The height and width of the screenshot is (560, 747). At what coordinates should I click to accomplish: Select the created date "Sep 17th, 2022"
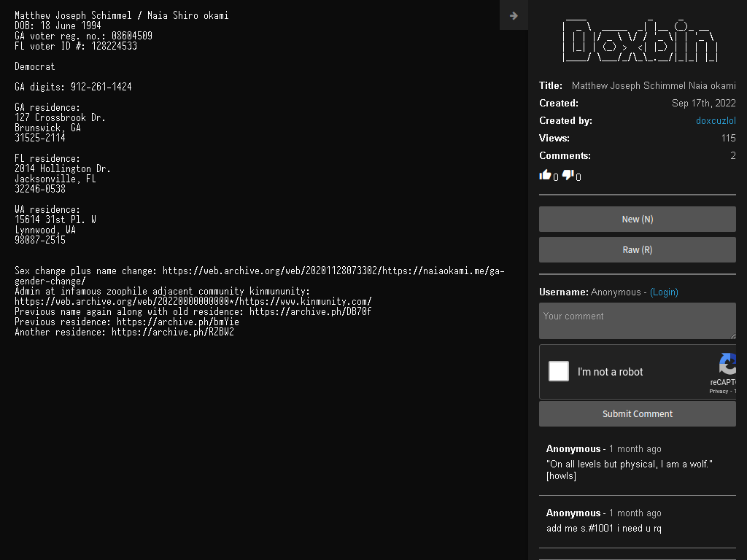pyautogui.click(x=704, y=103)
